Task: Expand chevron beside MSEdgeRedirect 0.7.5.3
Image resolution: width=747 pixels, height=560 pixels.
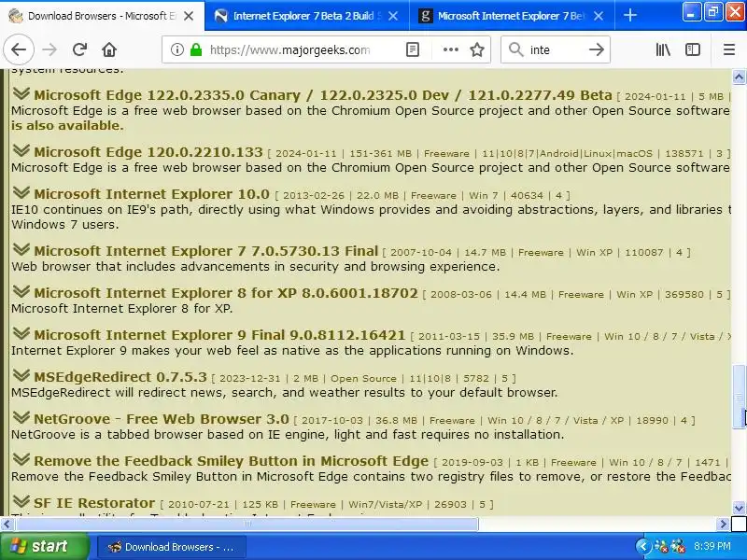Action: [21, 376]
